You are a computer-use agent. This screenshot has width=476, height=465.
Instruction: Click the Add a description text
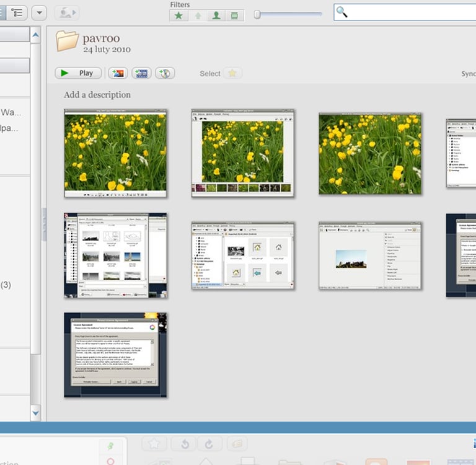coord(97,95)
